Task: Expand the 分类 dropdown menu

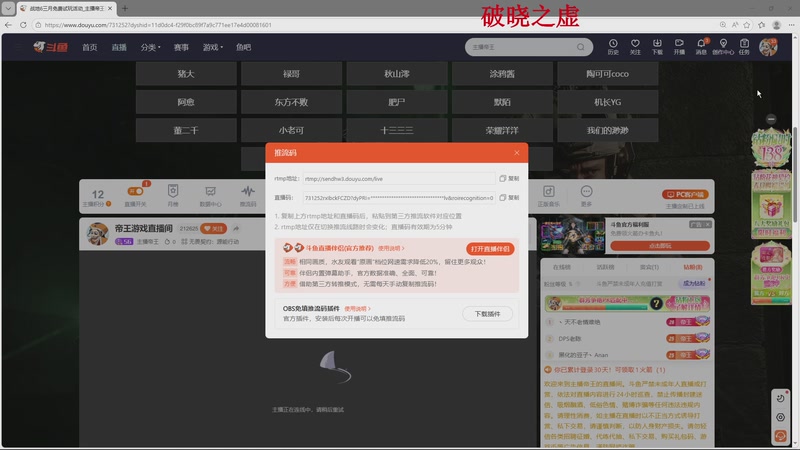Action: coord(150,47)
